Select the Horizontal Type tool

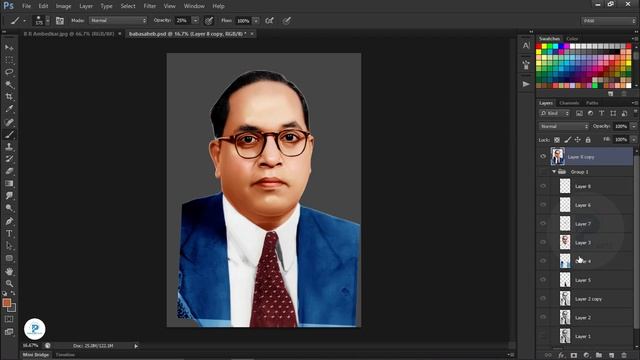pos(9,233)
